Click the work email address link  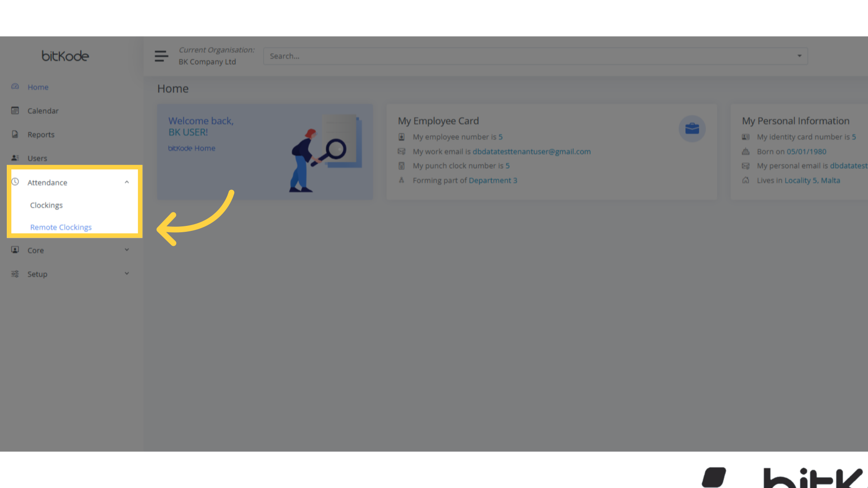[x=532, y=151]
